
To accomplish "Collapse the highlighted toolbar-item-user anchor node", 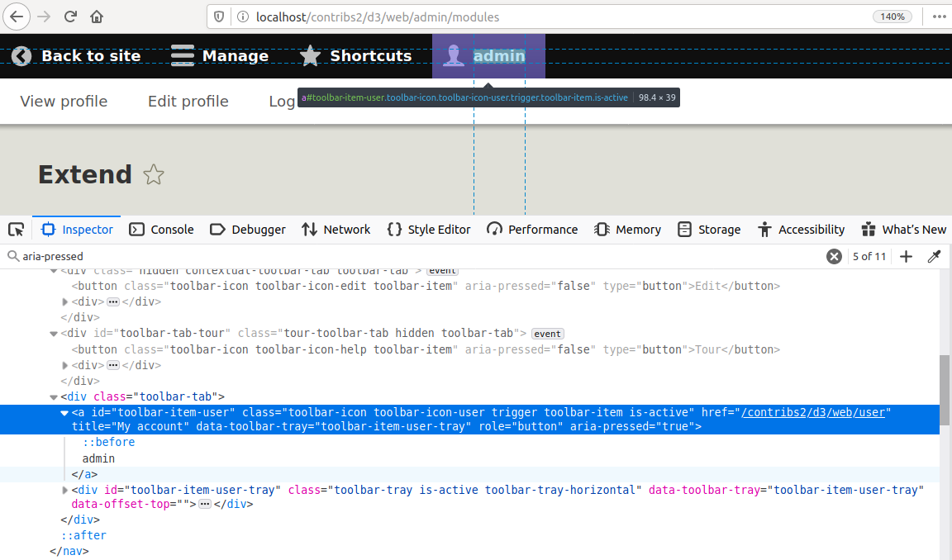I will click(64, 412).
